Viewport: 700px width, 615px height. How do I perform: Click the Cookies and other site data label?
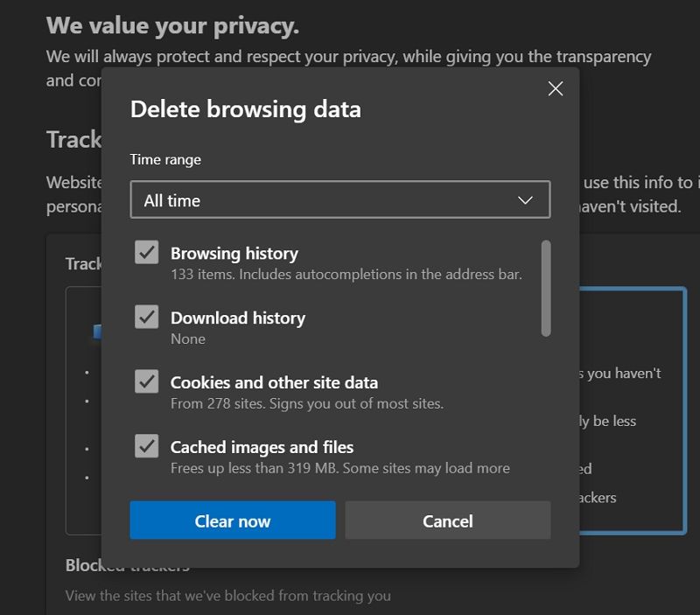coord(274,383)
